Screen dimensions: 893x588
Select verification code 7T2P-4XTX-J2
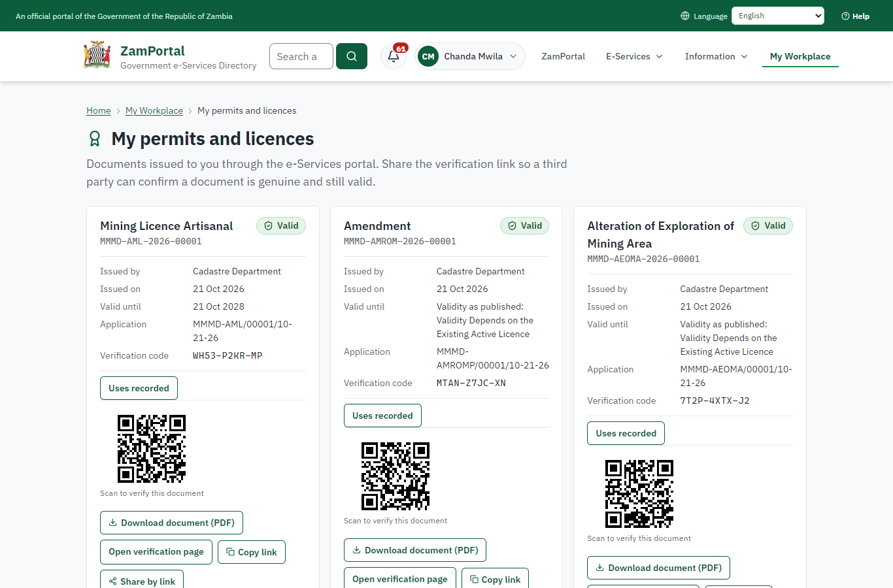click(715, 400)
